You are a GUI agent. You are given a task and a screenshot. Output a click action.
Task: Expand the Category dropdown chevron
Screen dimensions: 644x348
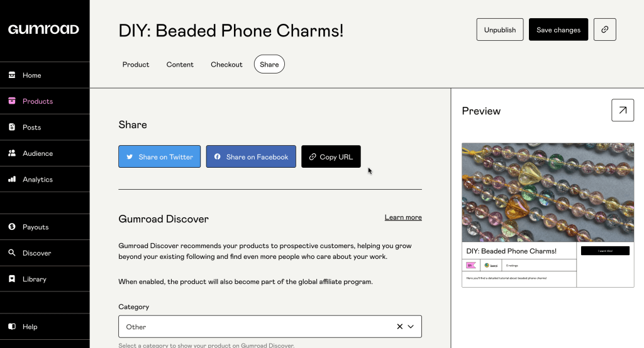click(411, 327)
